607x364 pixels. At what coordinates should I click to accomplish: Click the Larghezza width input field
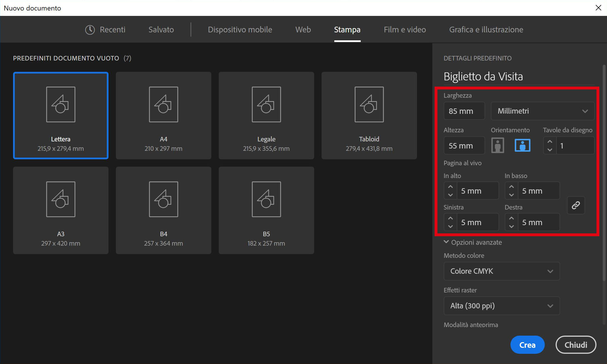click(464, 111)
